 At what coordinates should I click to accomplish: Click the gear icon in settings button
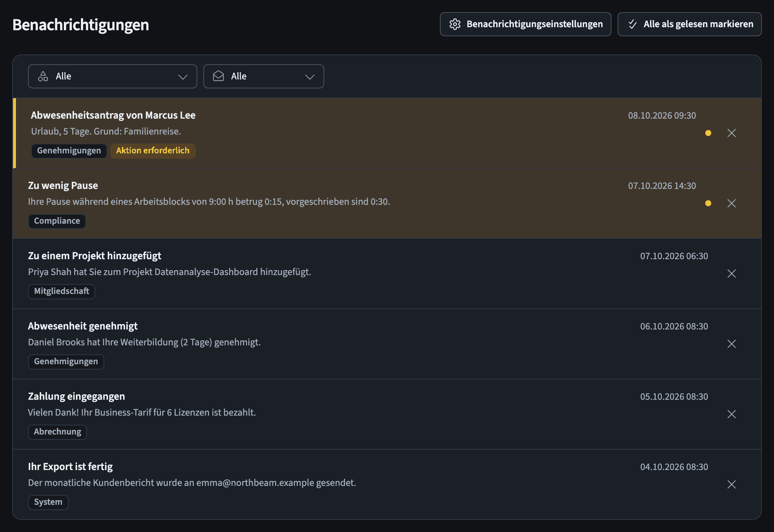(455, 24)
